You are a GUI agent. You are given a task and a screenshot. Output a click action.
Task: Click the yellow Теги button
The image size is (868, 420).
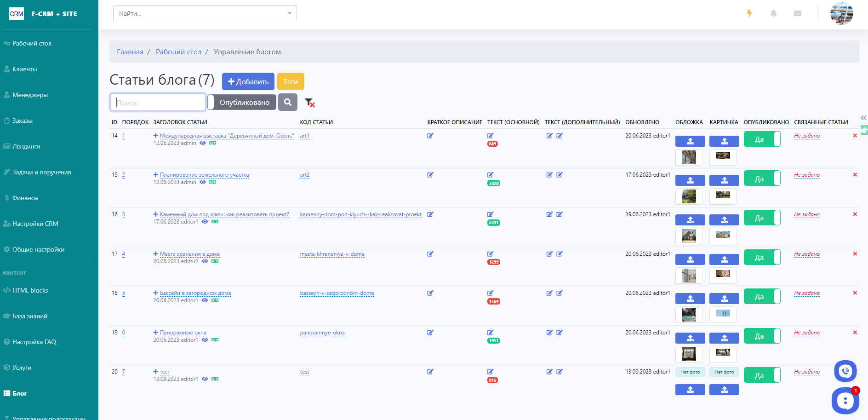click(290, 81)
